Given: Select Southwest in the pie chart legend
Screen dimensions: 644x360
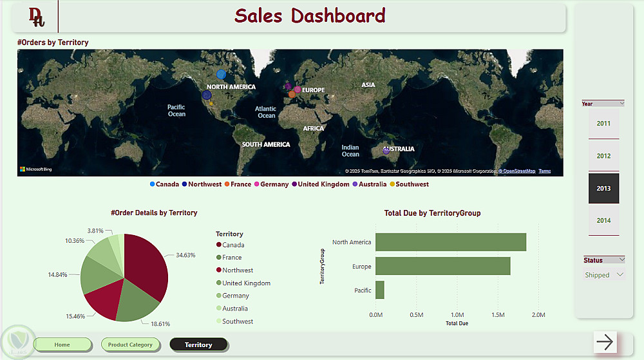Looking at the screenshot, I should pos(235,321).
